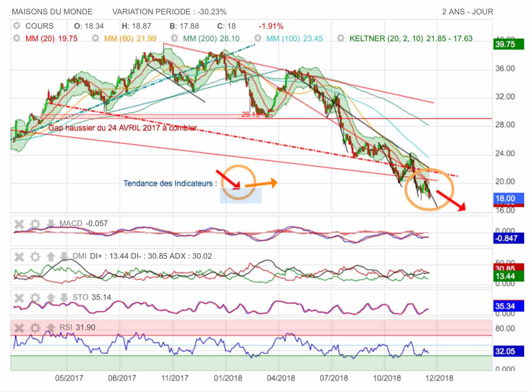The image size is (532, 392).
Task: Click the 'Gap haussier du 24 AVRIL 2017' annotation
Action: [x=123, y=128]
